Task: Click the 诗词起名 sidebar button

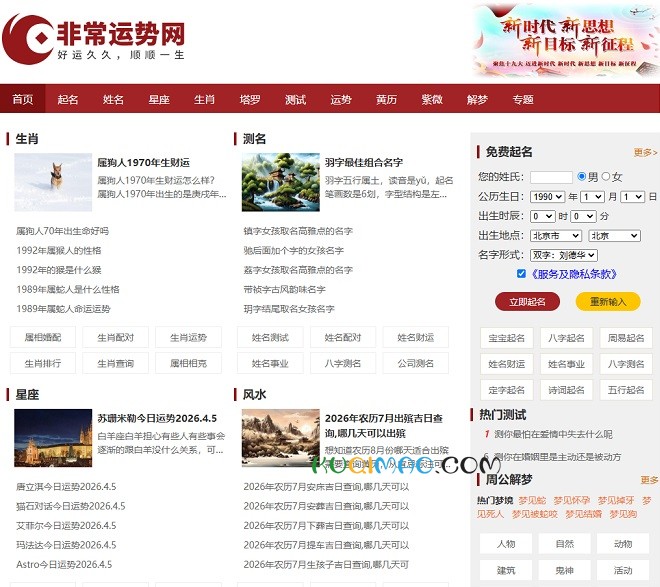Action: (x=567, y=390)
